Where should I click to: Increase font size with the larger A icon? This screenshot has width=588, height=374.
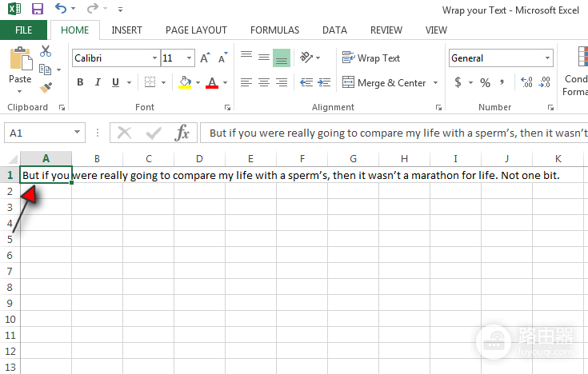click(205, 58)
